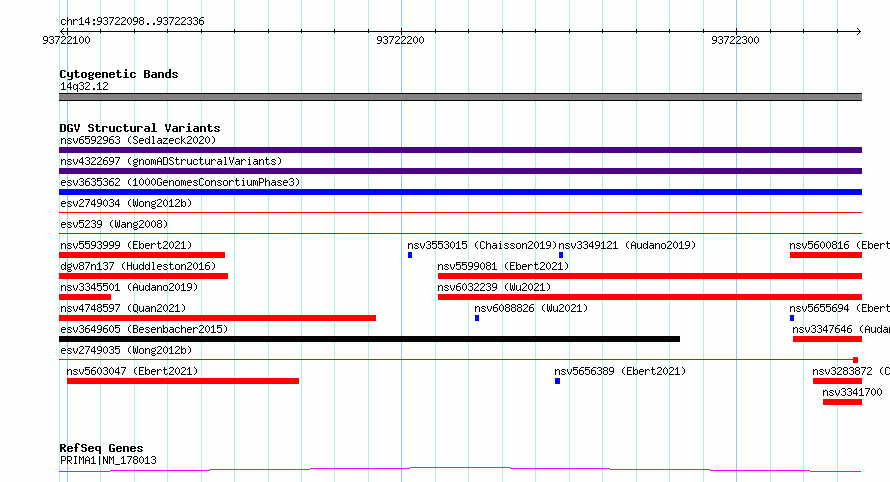Select the red bar under dgv87n137

(x=144, y=276)
